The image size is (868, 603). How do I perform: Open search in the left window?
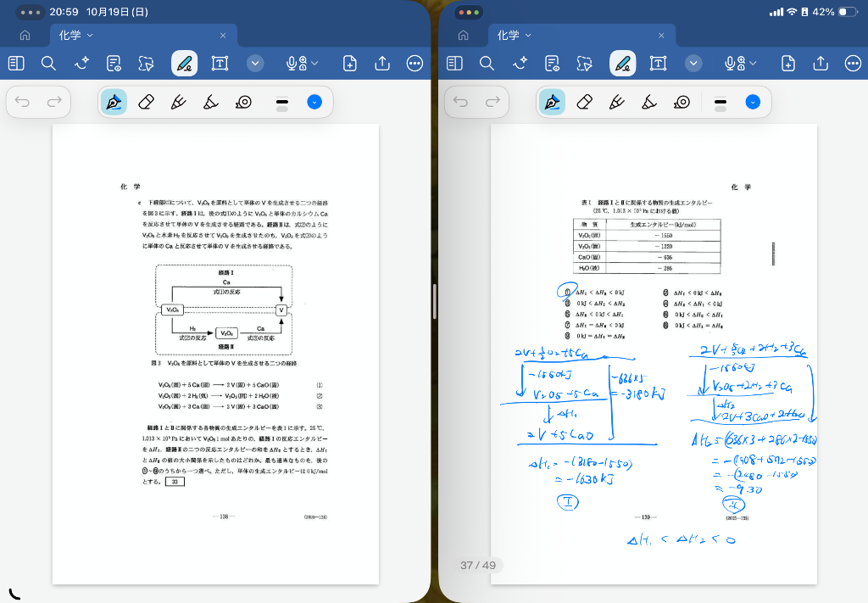click(48, 64)
